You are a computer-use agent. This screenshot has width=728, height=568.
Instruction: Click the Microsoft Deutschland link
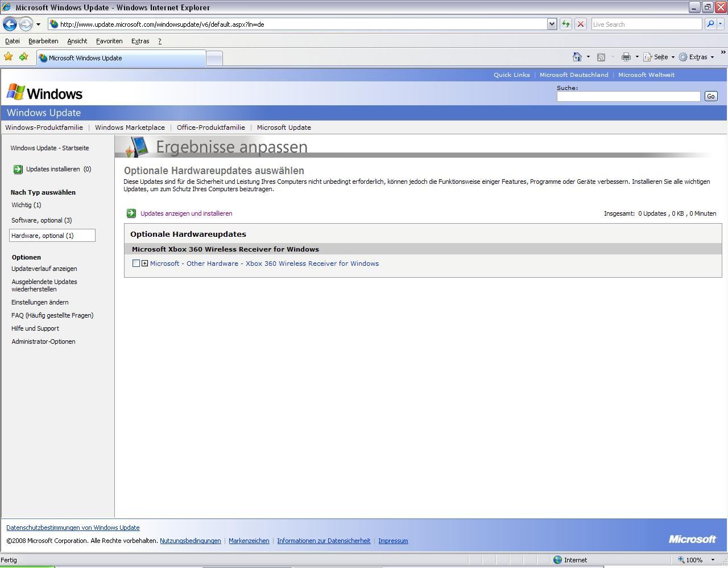pos(574,75)
